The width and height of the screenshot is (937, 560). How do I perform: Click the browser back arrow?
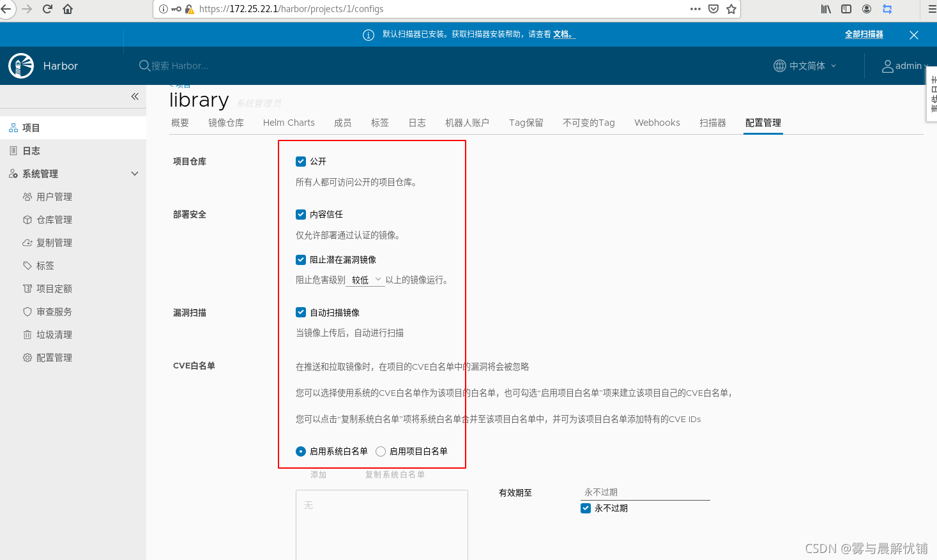(6, 9)
